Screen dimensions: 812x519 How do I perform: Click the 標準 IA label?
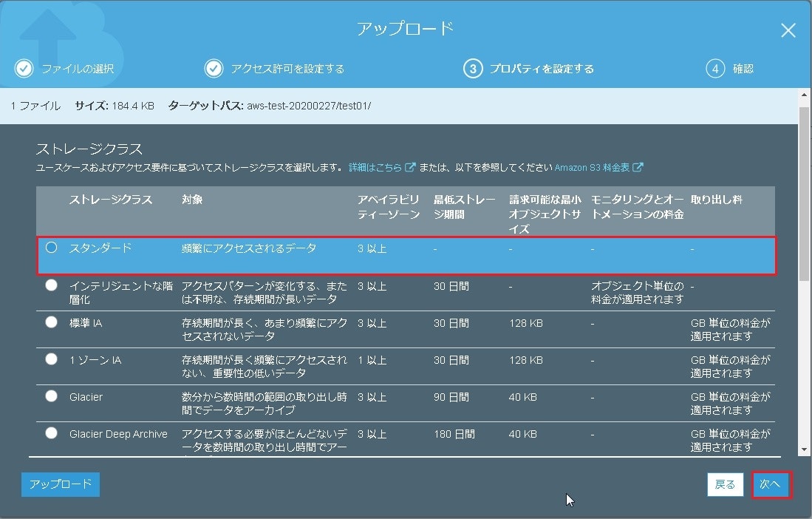(86, 322)
